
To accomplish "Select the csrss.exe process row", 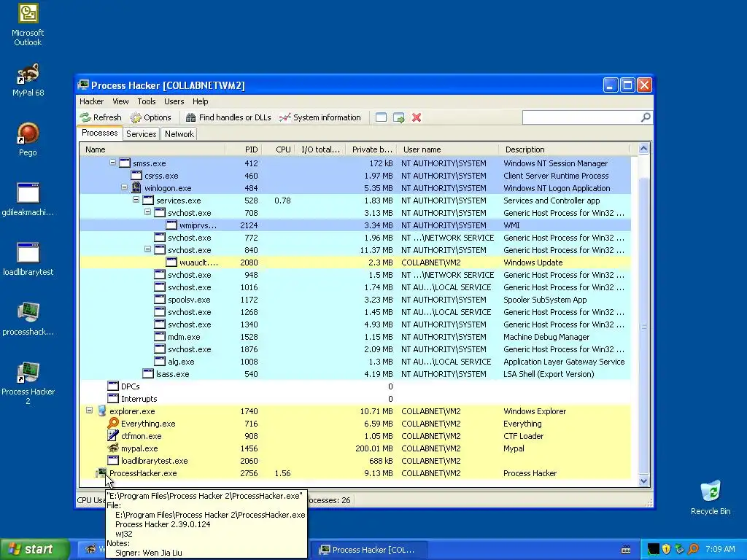I will (x=355, y=176).
